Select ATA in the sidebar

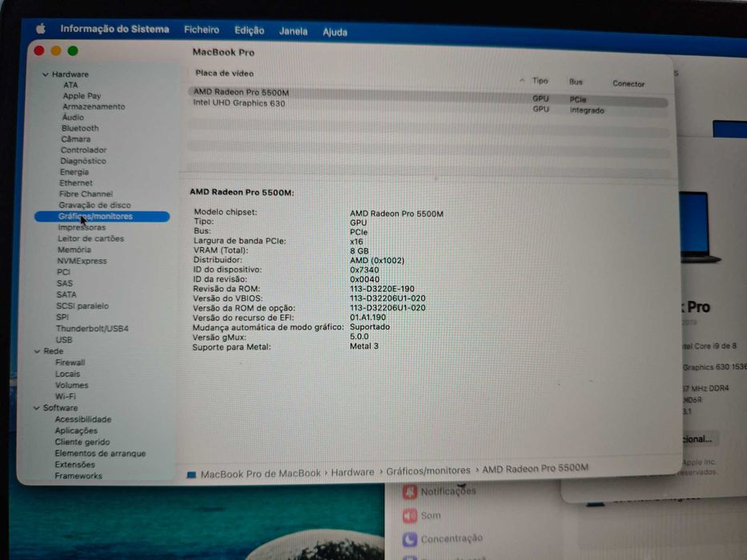[x=70, y=85]
